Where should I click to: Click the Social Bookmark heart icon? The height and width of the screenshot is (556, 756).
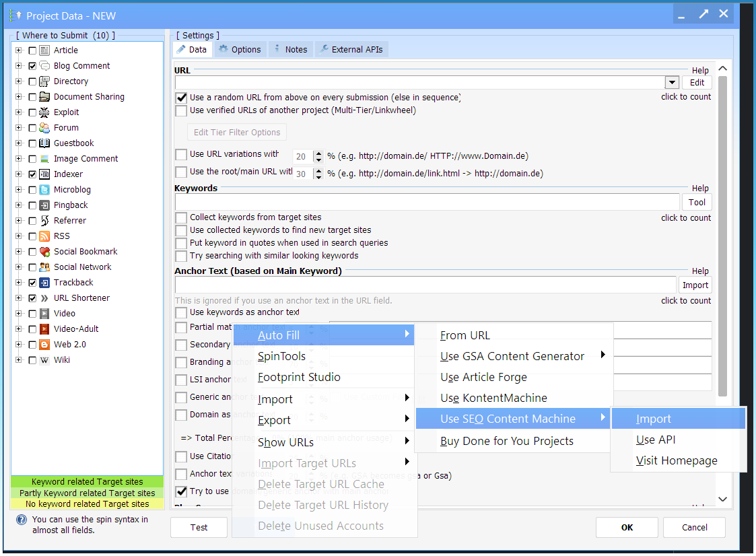pyautogui.click(x=44, y=252)
